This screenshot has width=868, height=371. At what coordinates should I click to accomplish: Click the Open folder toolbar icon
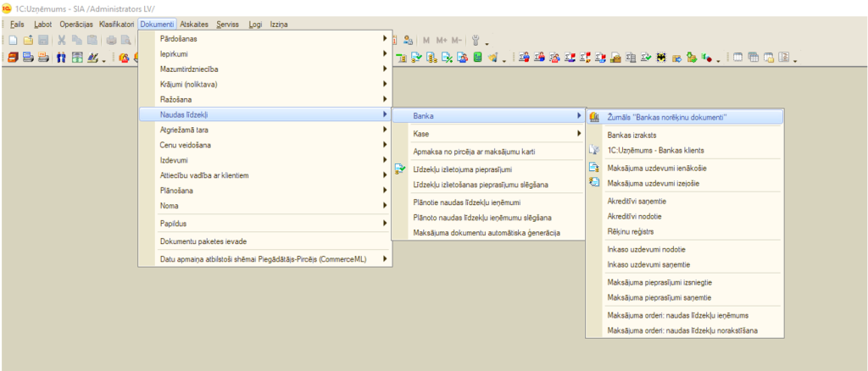coord(28,41)
